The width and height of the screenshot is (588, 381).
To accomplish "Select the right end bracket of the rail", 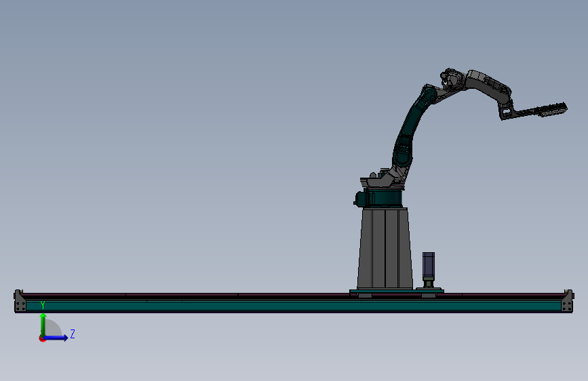I will (x=568, y=301).
